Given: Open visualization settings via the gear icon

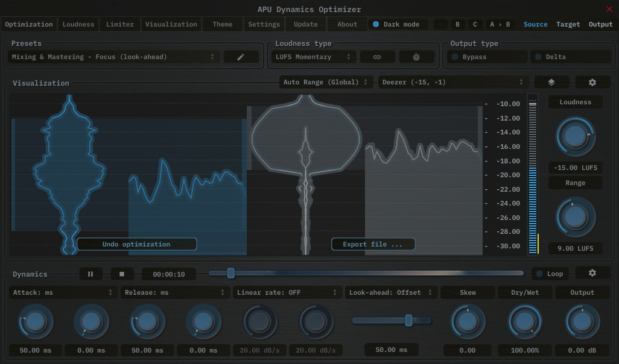Looking at the screenshot, I should (592, 82).
